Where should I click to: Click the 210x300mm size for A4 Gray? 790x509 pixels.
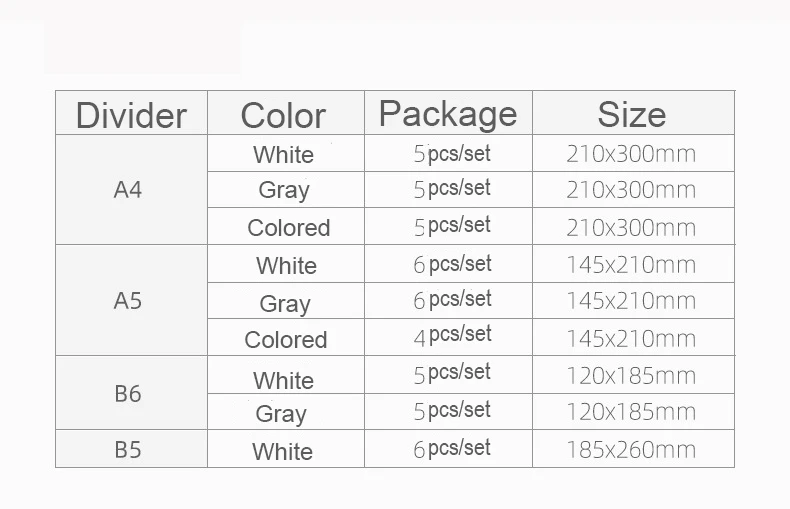pyautogui.click(x=631, y=190)
